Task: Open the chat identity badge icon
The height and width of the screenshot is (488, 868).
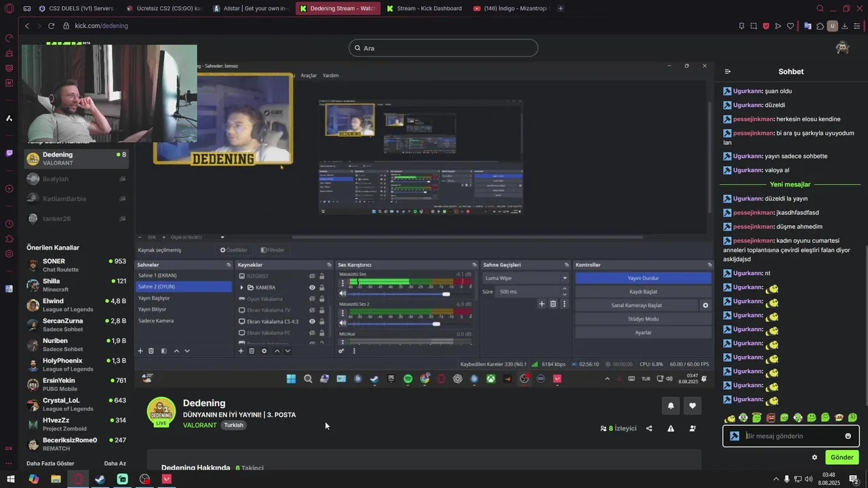Action: coord(734,436)
